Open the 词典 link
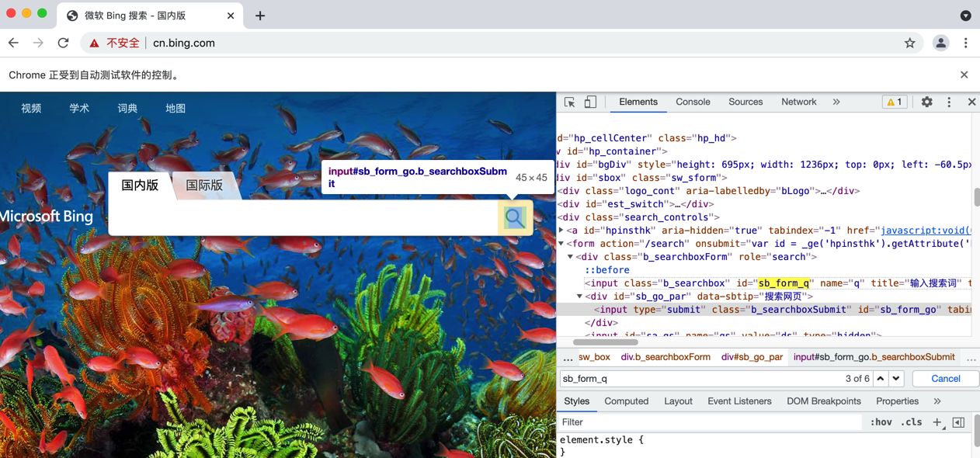The height and width of the screenshot is (458, 980). coord(127,109)
